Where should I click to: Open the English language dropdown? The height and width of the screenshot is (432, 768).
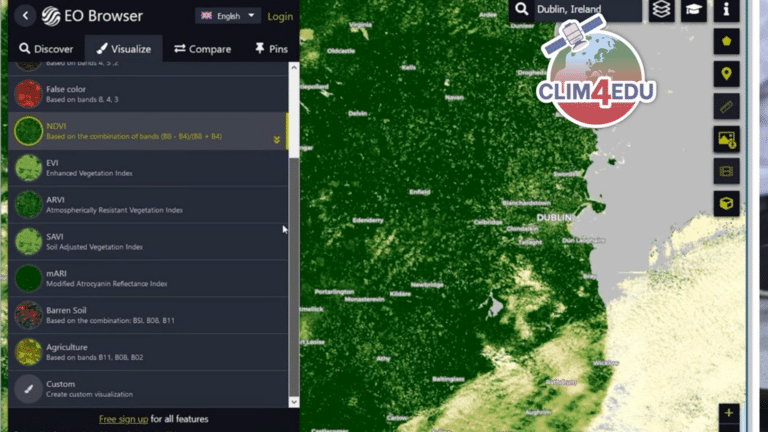point(228,16)
